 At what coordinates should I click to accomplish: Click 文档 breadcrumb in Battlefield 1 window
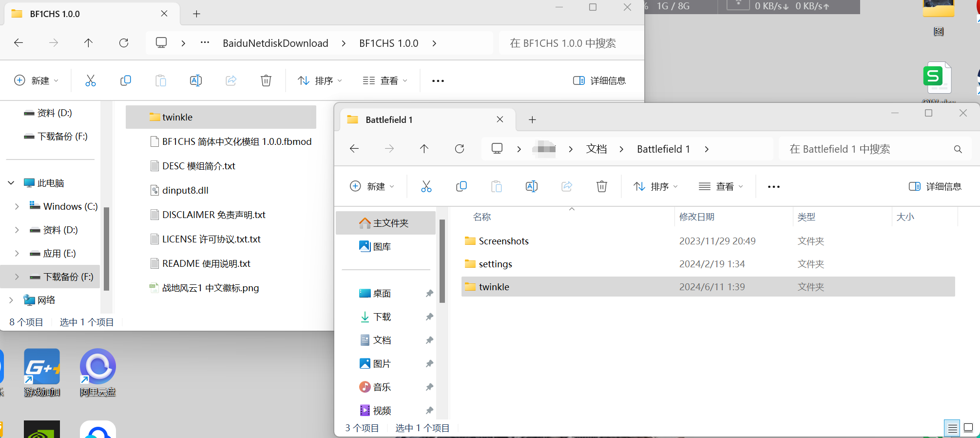[596, 149]
